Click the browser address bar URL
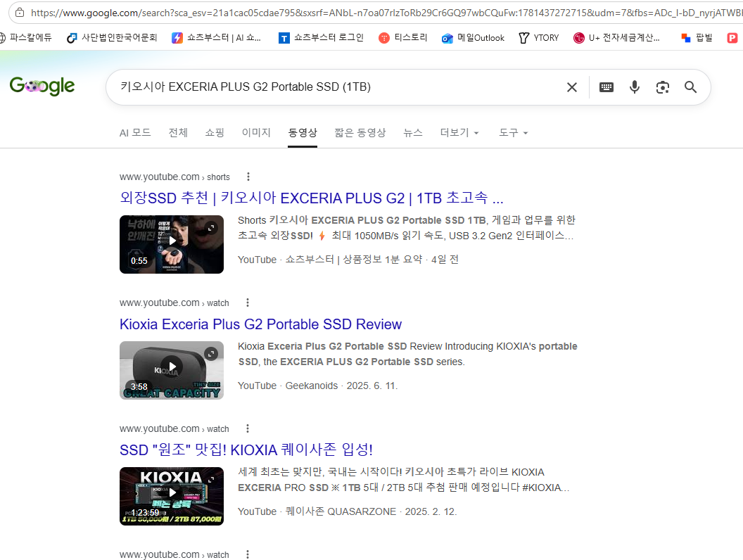This screenshot has width=743, height=560. pyautogui.click(x=386, y=13)
